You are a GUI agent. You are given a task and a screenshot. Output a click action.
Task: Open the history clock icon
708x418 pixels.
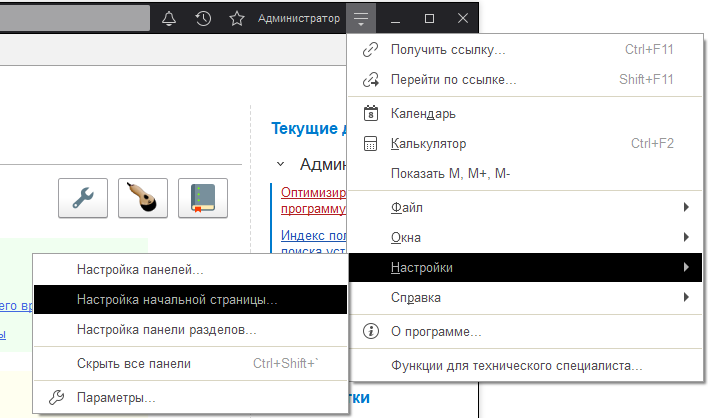pos(203,19)
